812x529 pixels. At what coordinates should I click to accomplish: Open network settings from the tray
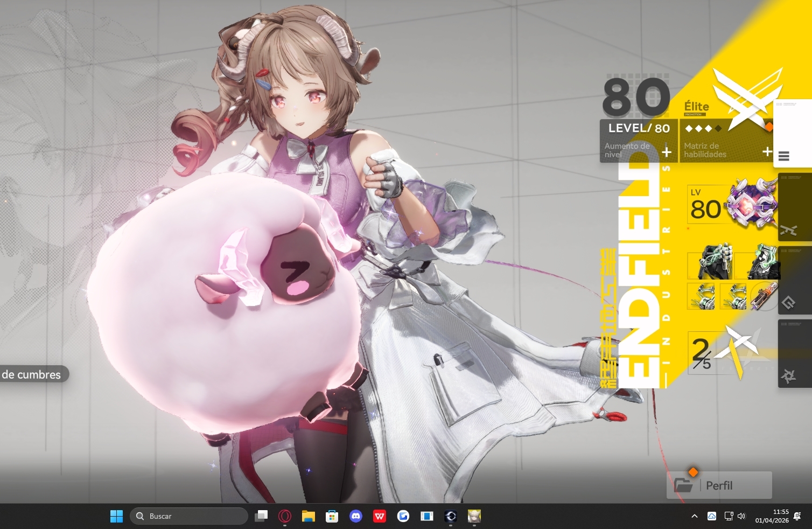click(729, 516)
